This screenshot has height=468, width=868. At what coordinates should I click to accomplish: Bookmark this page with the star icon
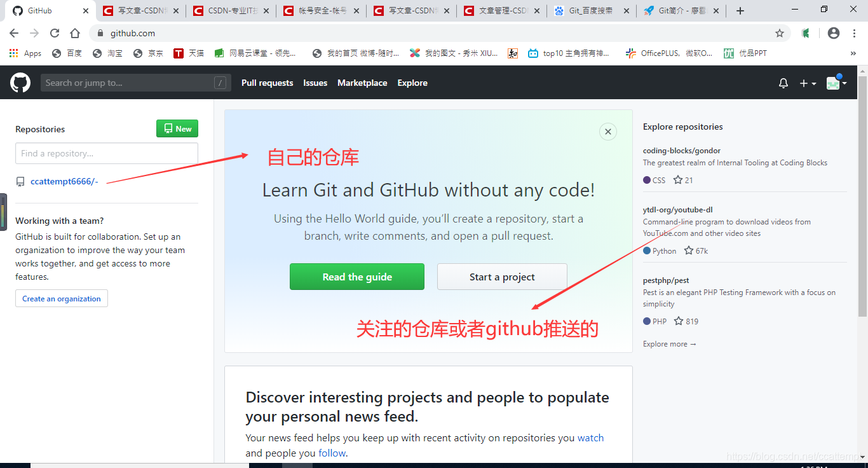coord(780,33)
